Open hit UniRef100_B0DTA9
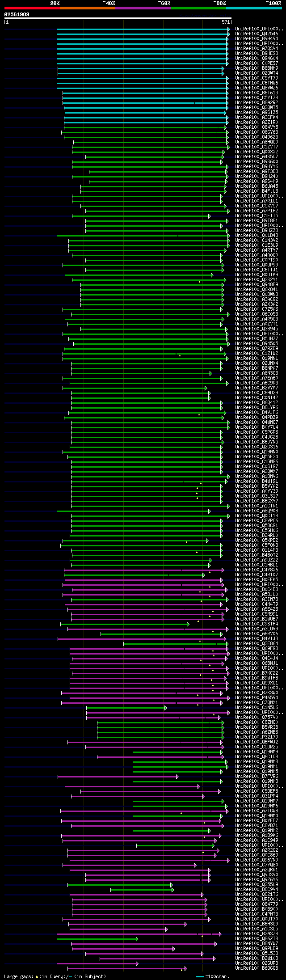The width and height of the screenshot is (286, 980). (257, 275)
